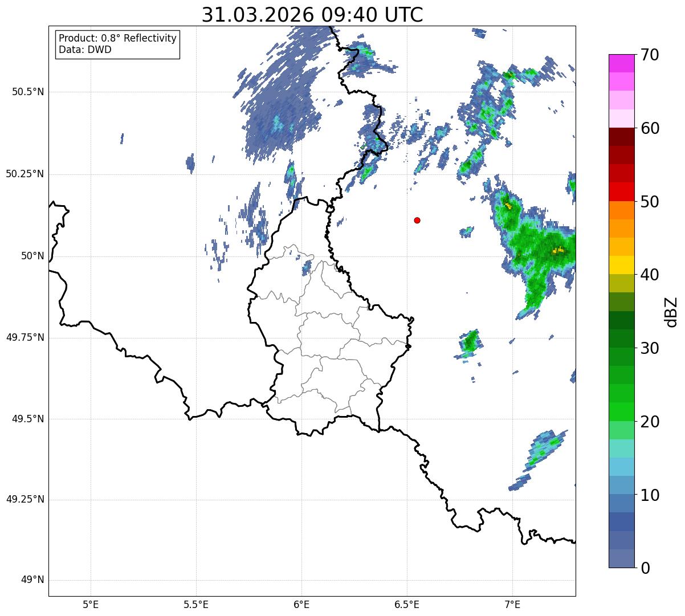Click the latitude label 50.25°N
Screen dimensions: 685x616
click(x=25, y=174)
